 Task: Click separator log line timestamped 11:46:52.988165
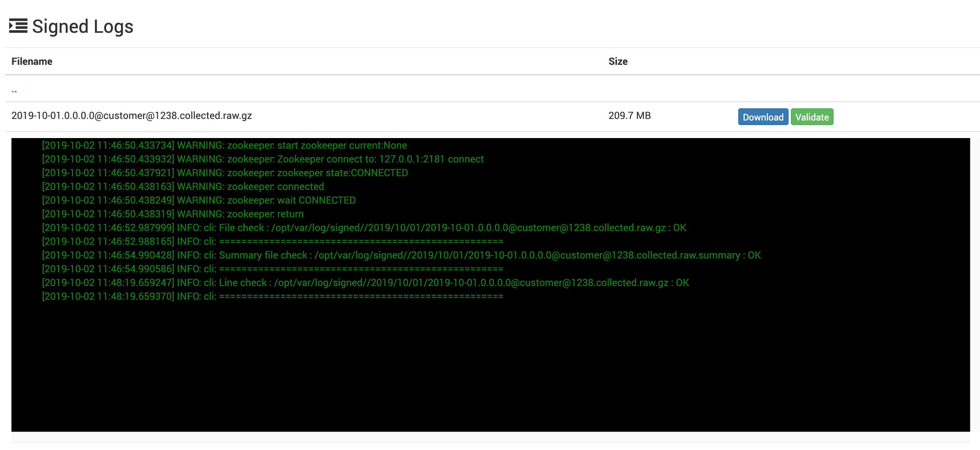coord(273,241)
